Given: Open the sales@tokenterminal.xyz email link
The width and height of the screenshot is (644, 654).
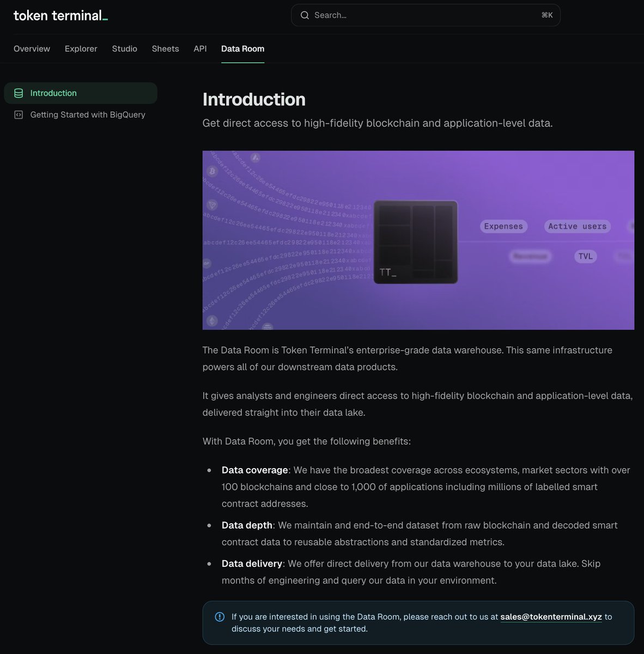Looking at the screenshot, I should pos(551,617).
